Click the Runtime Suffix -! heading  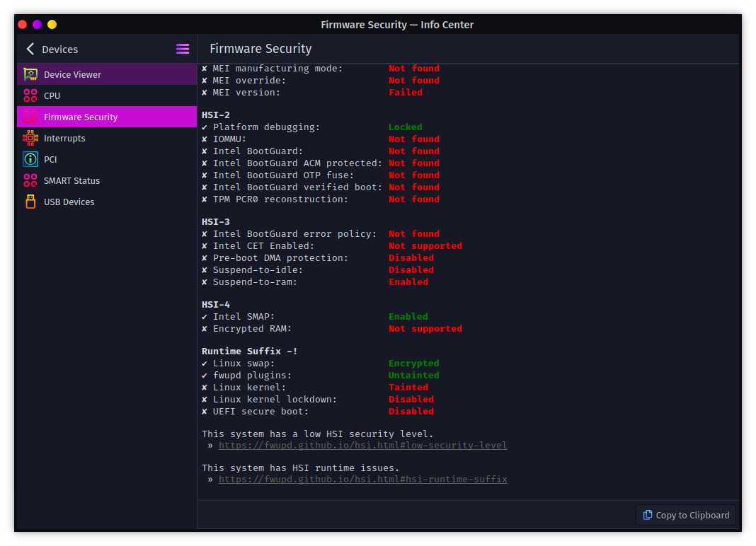click(249, 351)
